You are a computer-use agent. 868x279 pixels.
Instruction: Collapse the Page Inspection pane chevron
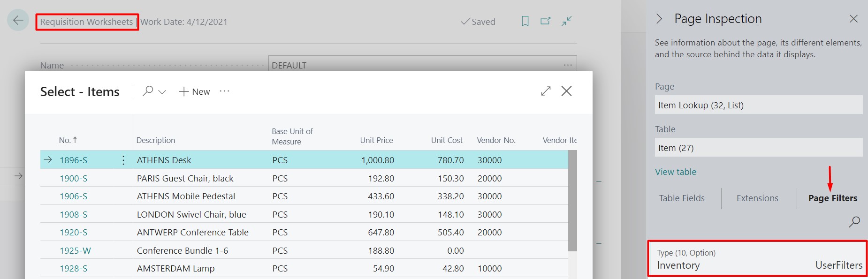pyautogui.click(x=659, y=19)
